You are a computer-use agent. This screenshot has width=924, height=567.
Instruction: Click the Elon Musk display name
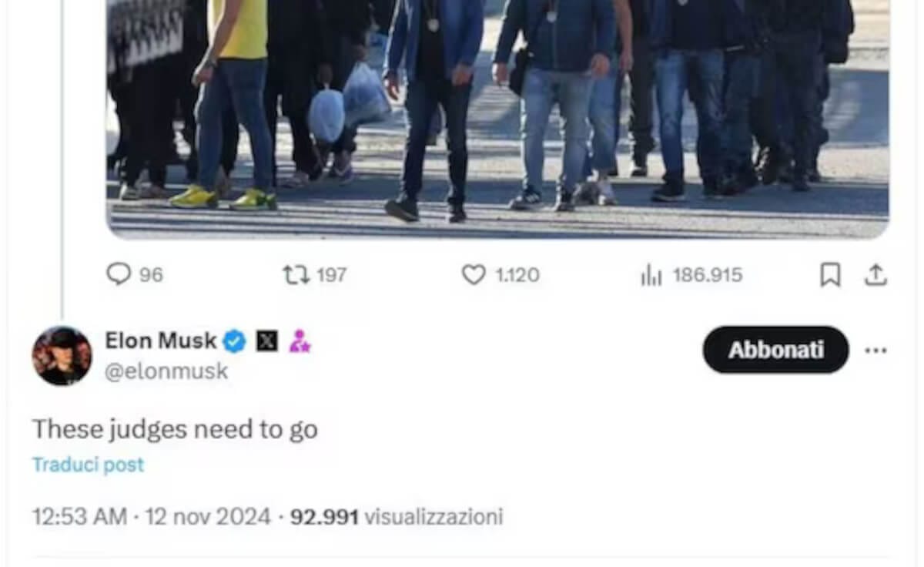[160, 340]
